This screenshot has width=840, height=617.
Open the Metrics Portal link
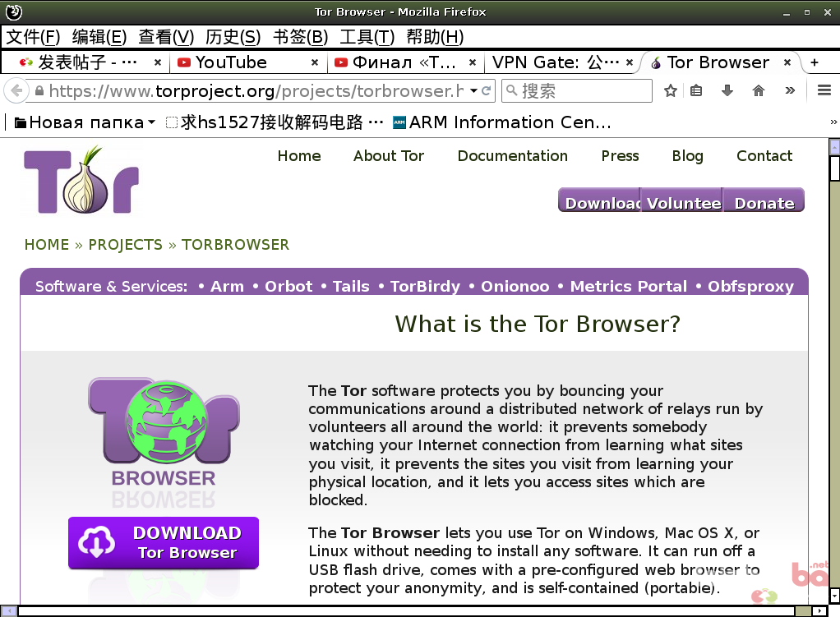pyautogui.click(x=629, y=287)
